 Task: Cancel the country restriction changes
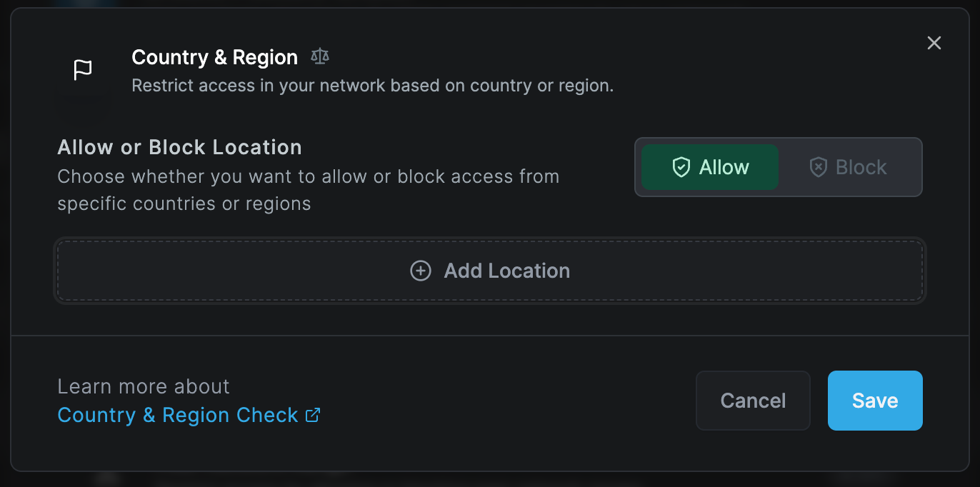tap(753, 401)
